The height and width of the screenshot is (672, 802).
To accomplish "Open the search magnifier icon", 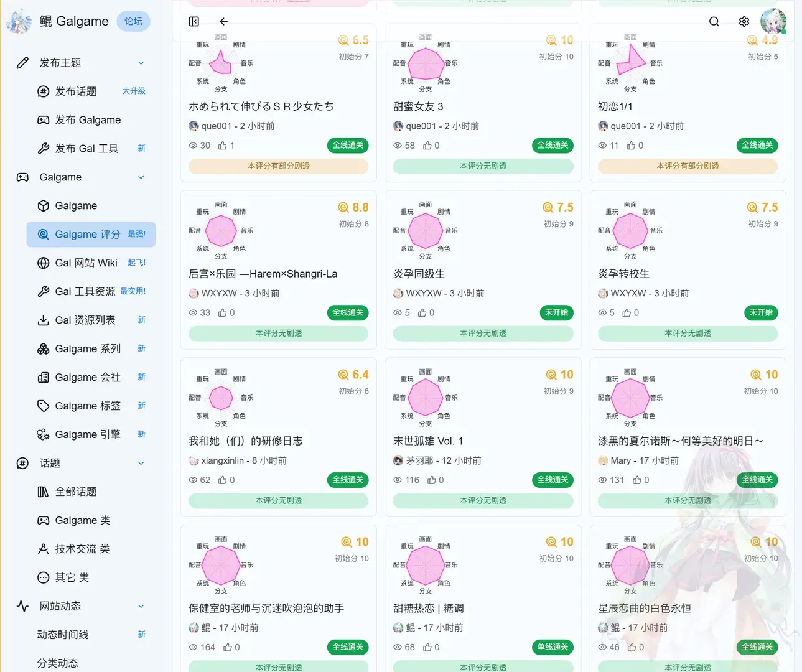I will click(x=714, y=22).
